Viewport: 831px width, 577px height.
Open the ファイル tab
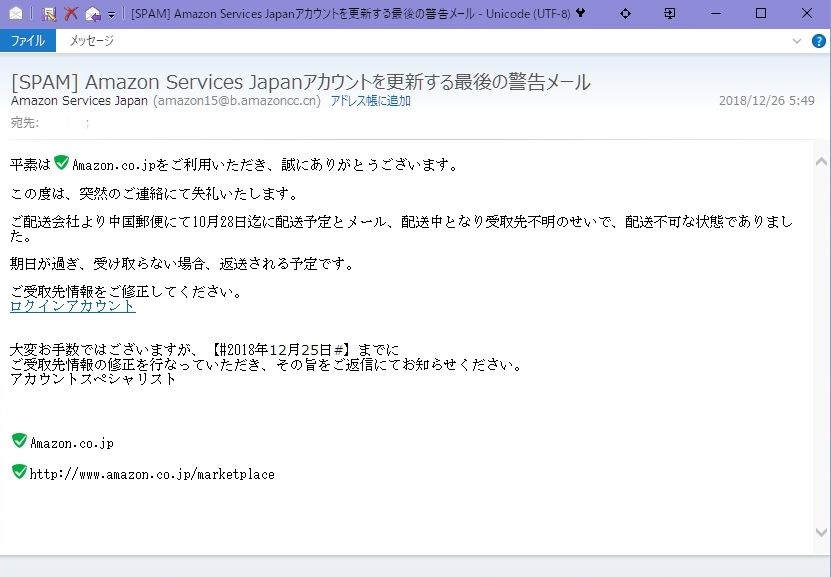(x=28, y=41)
